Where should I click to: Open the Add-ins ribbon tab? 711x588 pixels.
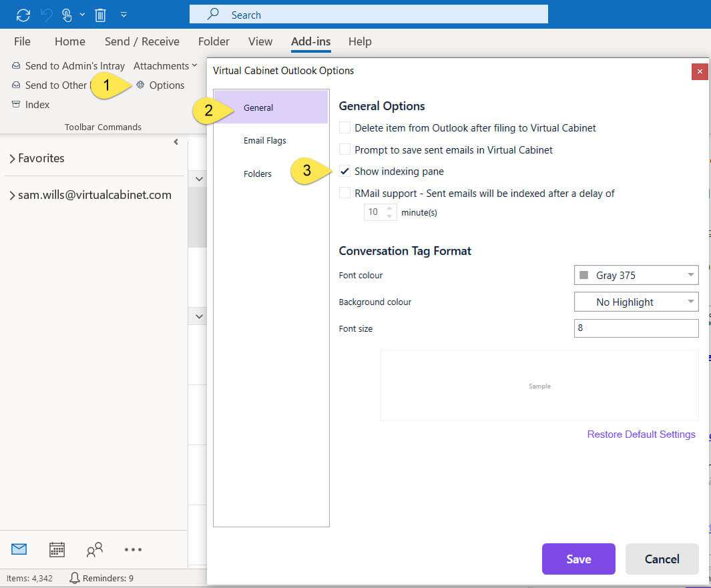(x=310, y=41)
